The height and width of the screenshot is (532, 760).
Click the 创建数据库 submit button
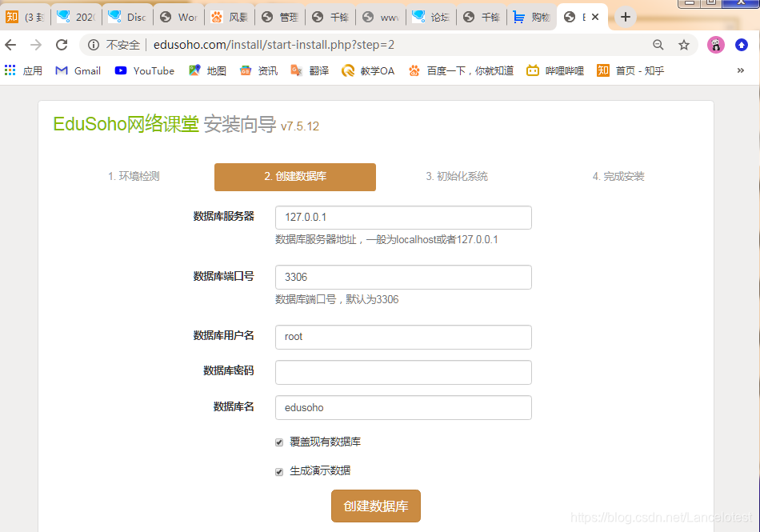pyautogui.click(x=376, y=506)
